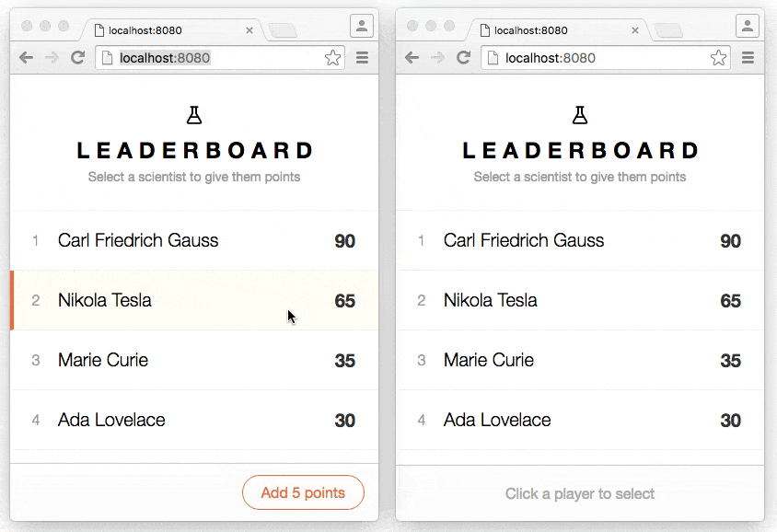This screenshot has width=777, height=532.
Task: Click the flask logo in right leaderboard
Action: [x=580, y=115]
